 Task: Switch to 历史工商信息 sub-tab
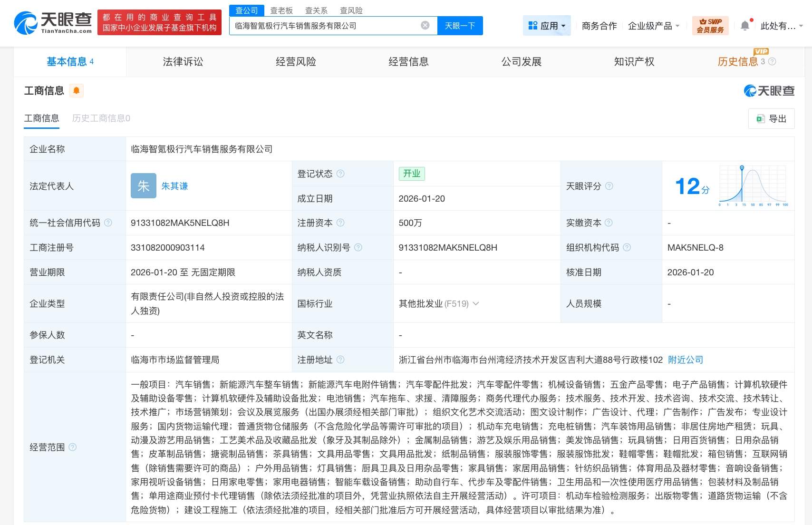tap(101, 118)
